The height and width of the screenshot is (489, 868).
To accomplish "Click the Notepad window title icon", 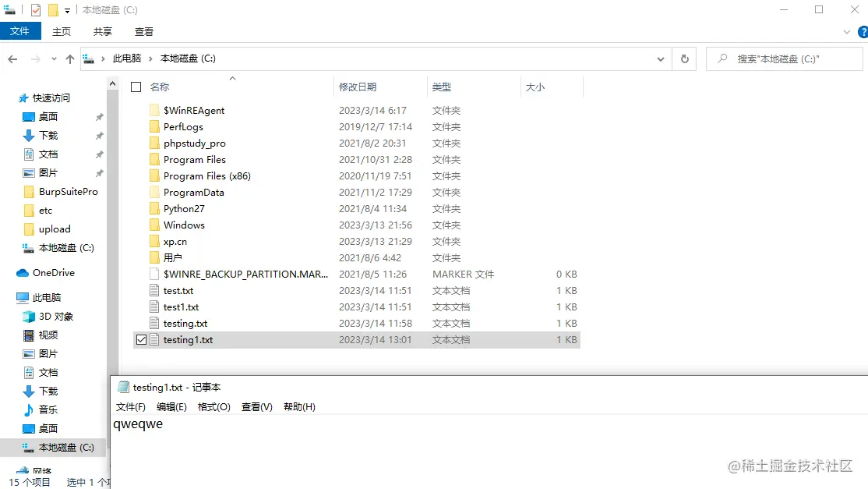I will [123, 387].
